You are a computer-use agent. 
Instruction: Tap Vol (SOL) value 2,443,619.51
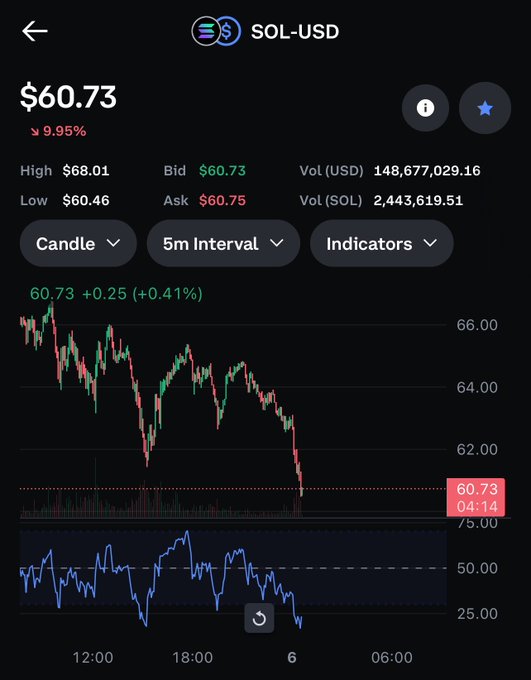tap(418, 200)
